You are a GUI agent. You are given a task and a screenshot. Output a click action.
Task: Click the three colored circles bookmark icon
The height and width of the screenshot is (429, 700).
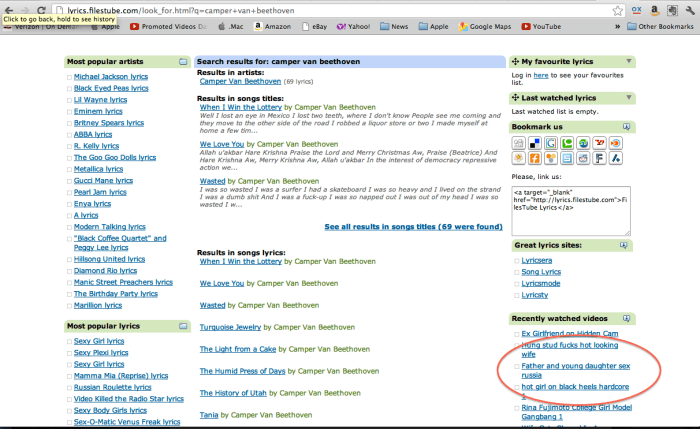(551, 158)
